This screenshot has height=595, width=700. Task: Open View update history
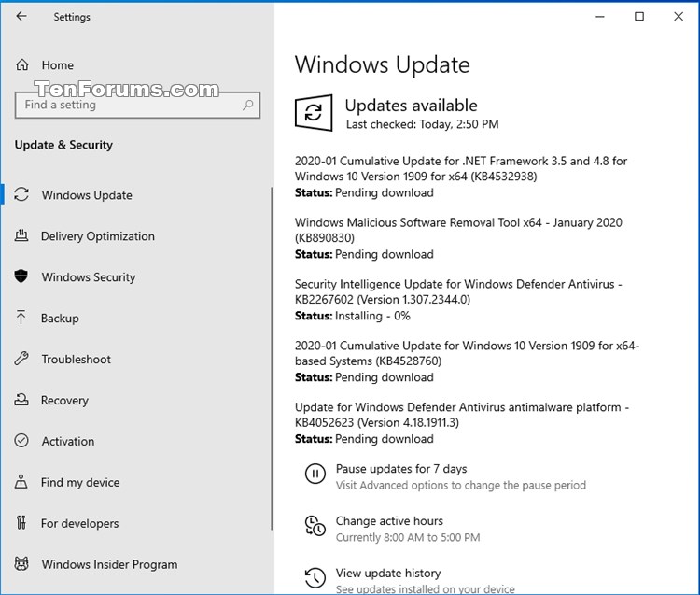tap(388, 574)
